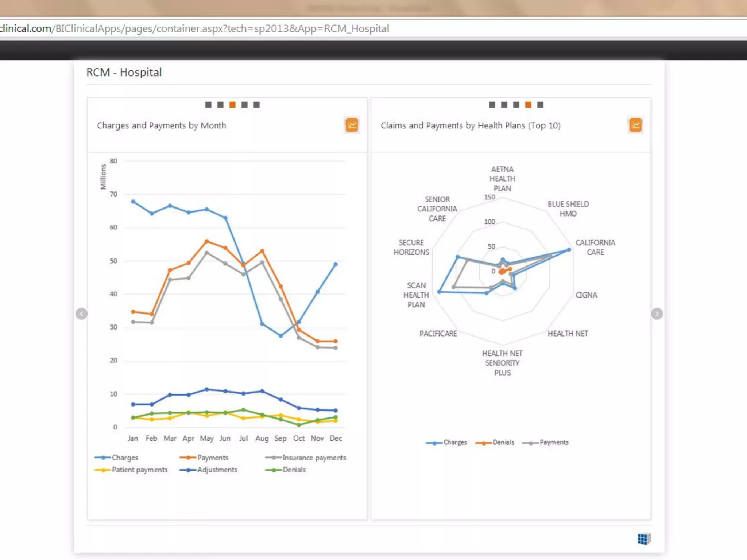This screenshot has height=560, width=747.
Task: Click orange active indicator in right panel
Action: pos(528,105)
